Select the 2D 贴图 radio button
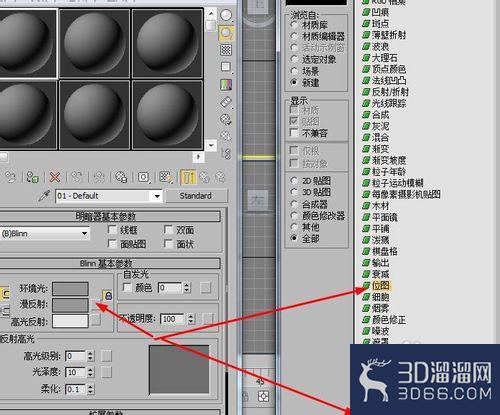Image resolution: width=500 pixels, height=415 pixels. click(294, 181)
